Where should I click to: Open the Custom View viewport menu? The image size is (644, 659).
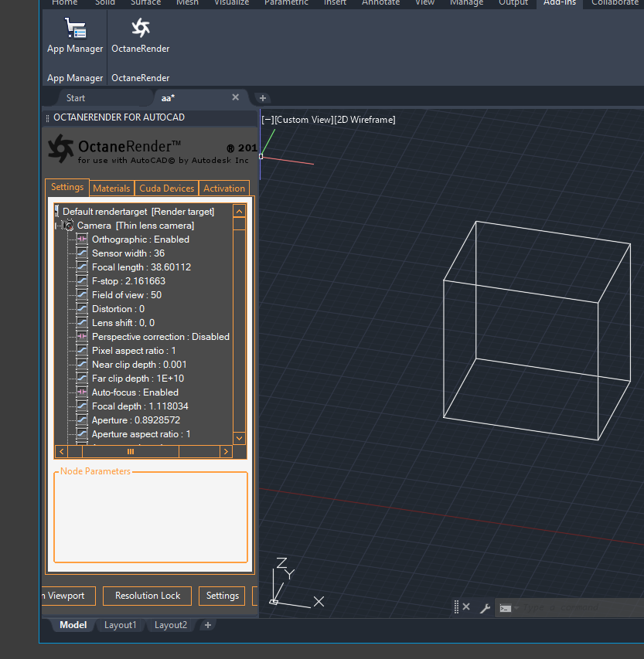[303, 120]
